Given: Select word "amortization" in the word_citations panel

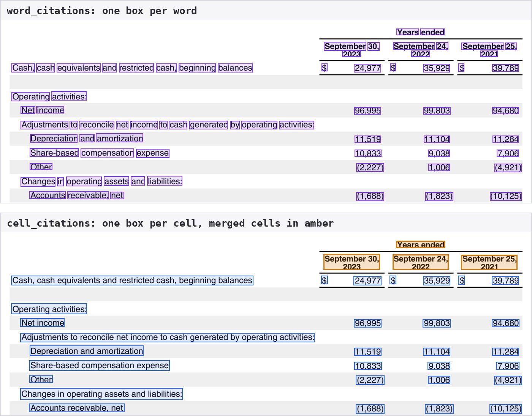Looking at the screenshot, I should pos(120,139).
